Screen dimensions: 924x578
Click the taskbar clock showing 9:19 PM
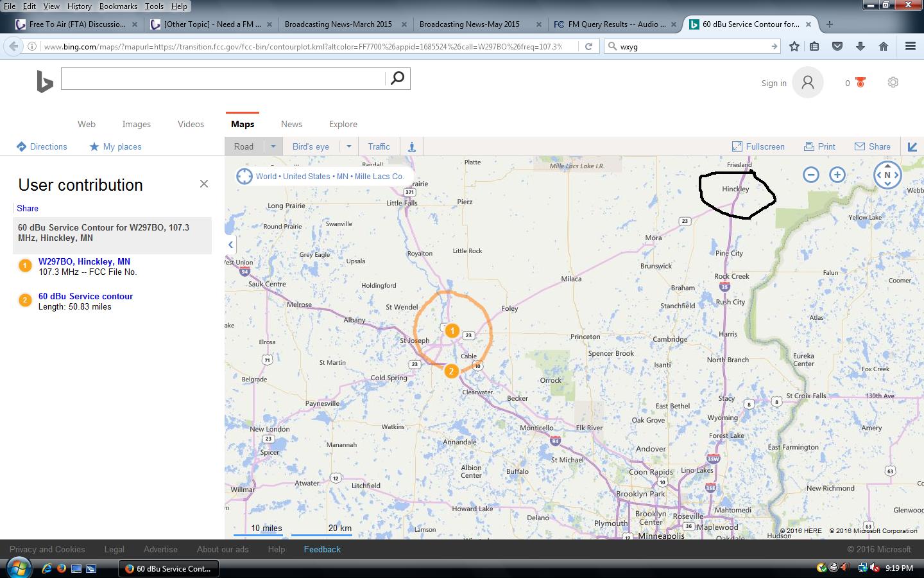point(899,568)
